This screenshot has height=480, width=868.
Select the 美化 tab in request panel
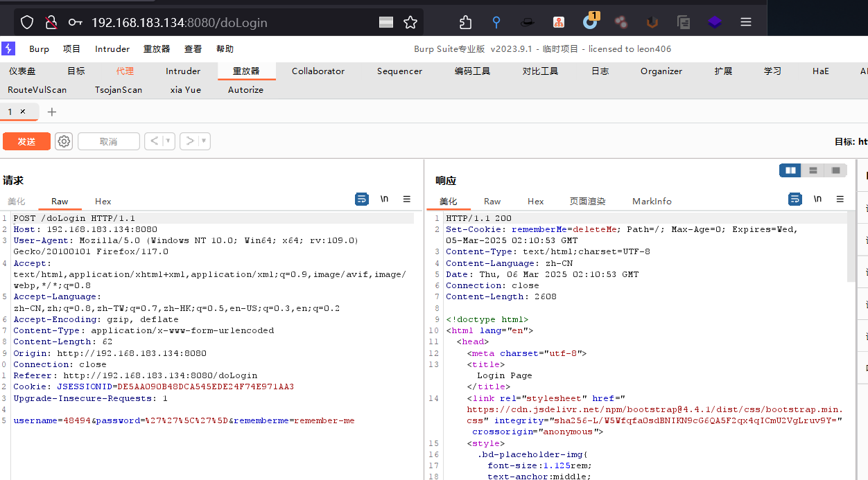17,202
